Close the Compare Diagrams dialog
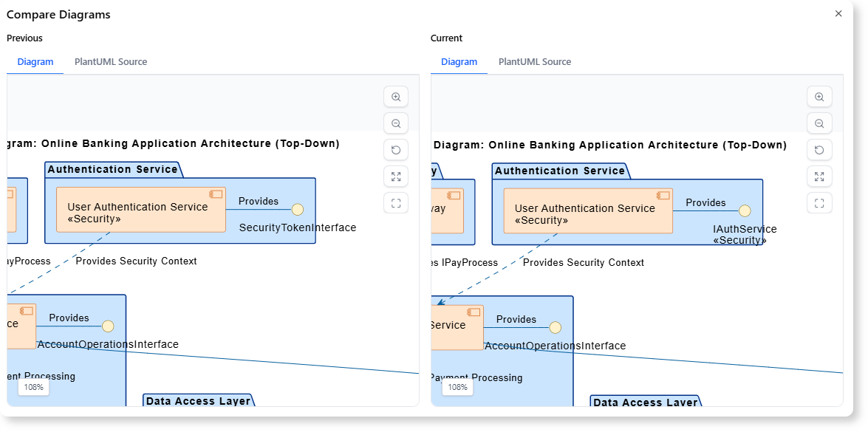This screenshot has width=868, height=435. point(838,13)
